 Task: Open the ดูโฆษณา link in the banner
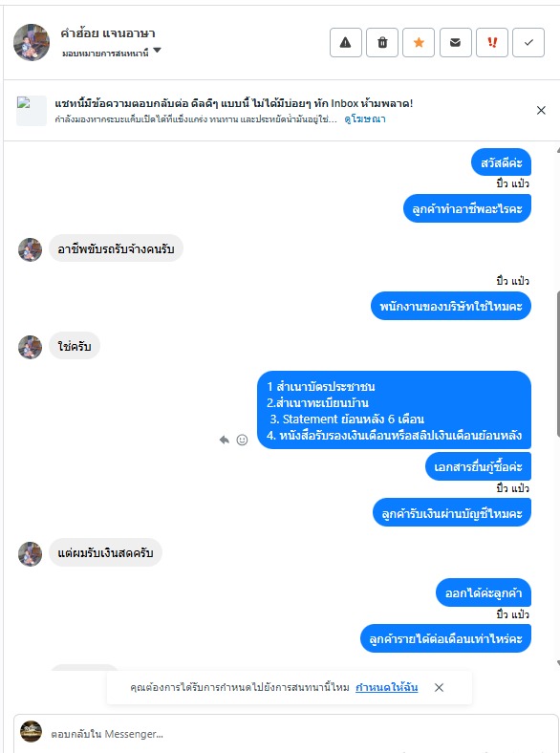click(x=364, y=119)
